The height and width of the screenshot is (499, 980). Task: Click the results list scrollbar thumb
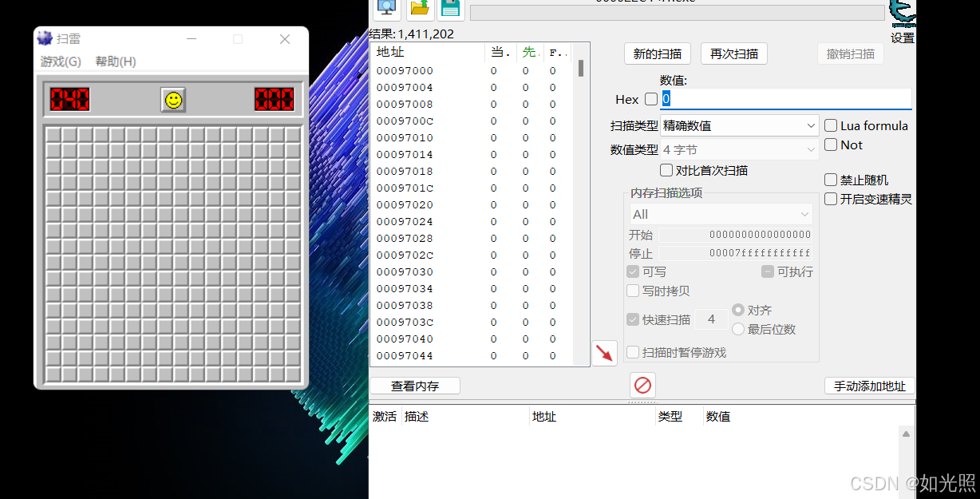click(x=581, y=68)
